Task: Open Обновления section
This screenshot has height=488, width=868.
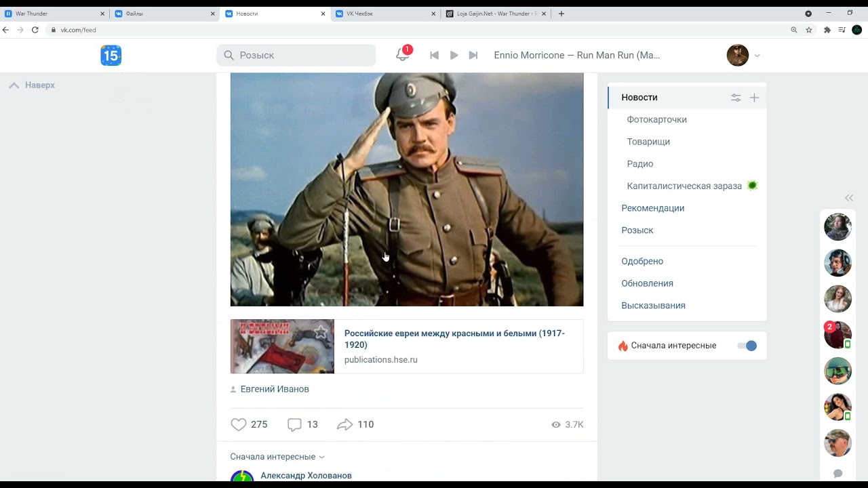Action: (x=648, y=283)
